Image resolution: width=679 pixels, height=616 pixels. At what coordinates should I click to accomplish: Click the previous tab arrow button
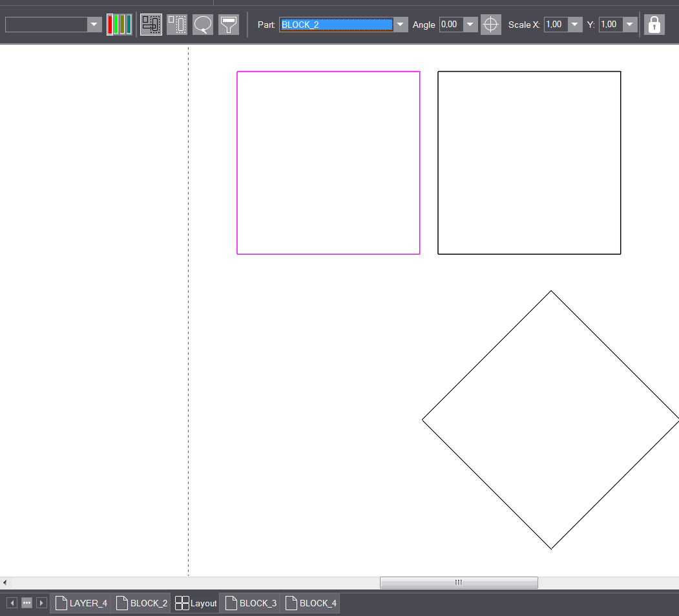12,603
